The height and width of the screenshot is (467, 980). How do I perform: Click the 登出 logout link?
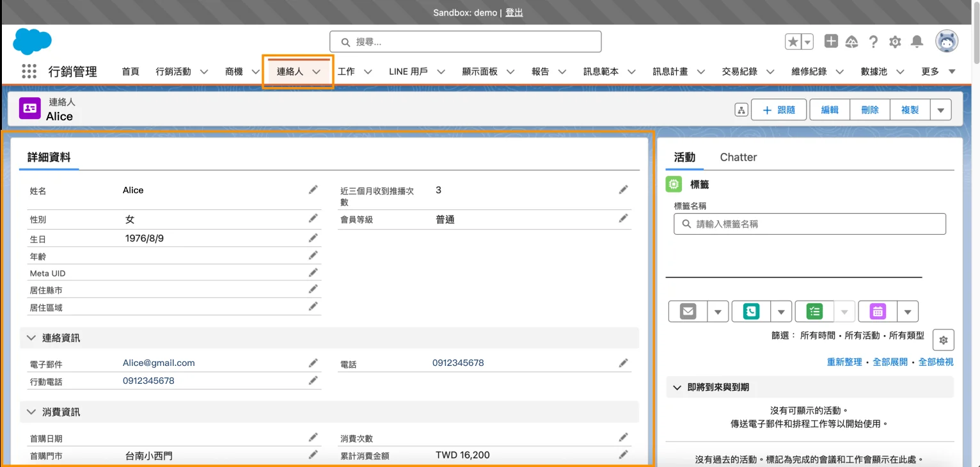514,13
